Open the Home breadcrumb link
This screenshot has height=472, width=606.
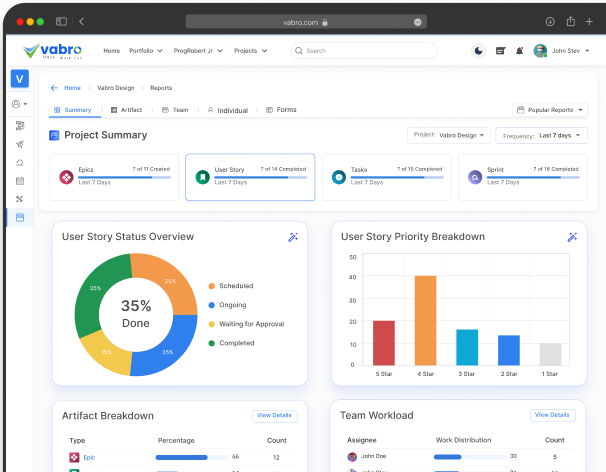[x=72, y=88]
